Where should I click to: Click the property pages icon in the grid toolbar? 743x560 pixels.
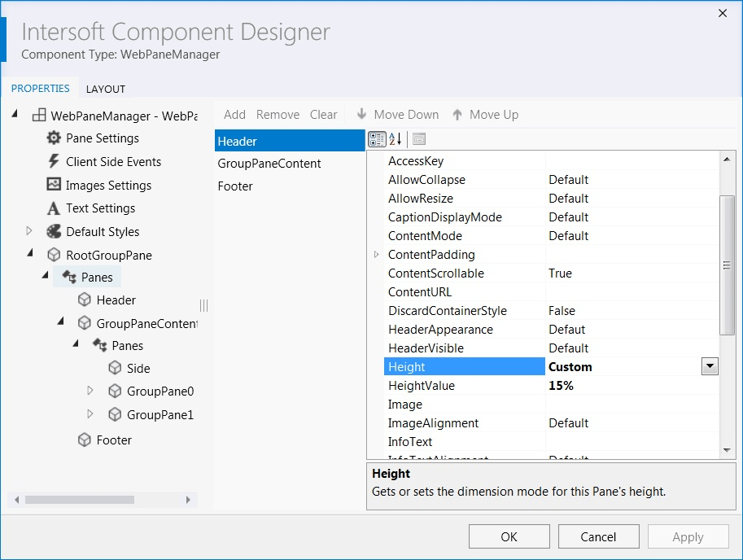[x=417, y=138]
